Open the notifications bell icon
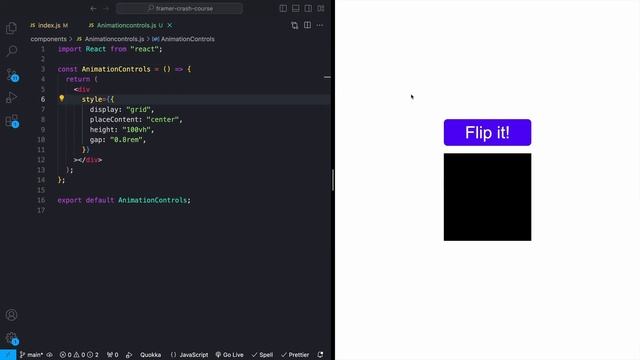The height and width of the screenshot is (360, 640). 320,355
